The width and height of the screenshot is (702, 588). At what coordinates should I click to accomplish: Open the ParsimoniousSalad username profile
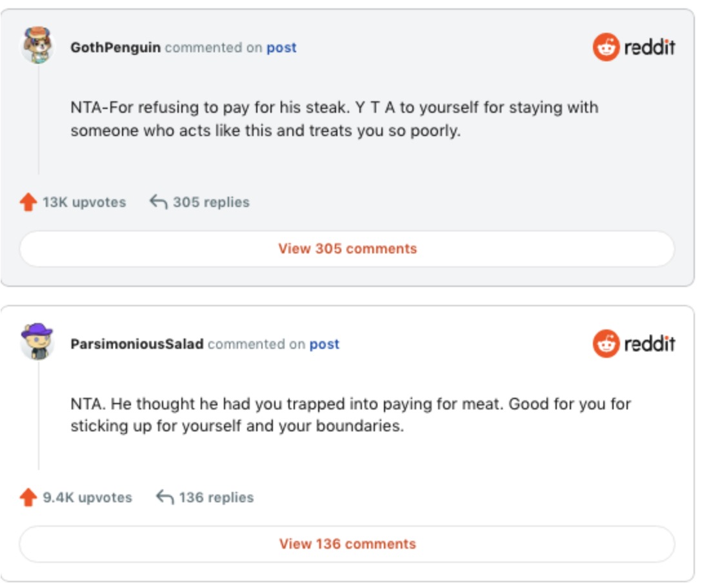point(137,344)
